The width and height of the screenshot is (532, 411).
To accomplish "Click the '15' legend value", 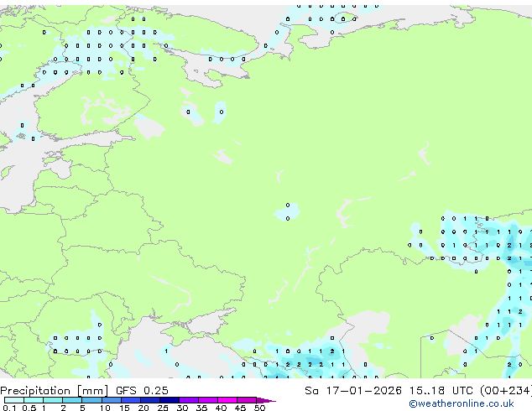I will coord(124,408).
